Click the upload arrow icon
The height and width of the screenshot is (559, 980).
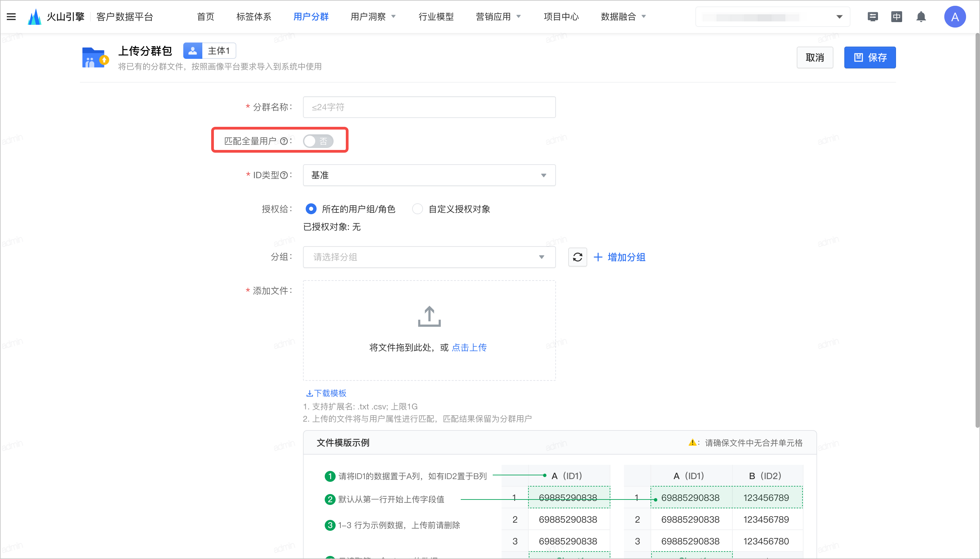point(429,316)
